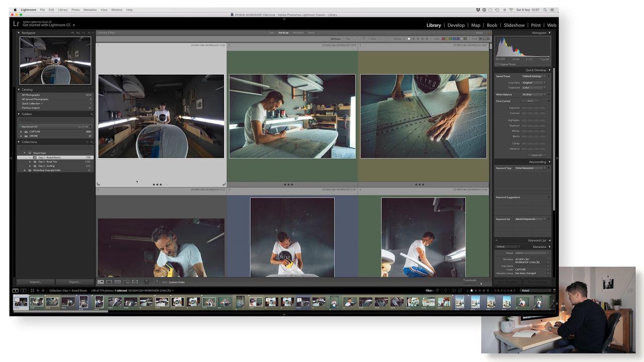This screenshot has height=362, width=644.
Task: Open Survey view icon in toolbar
Action: 126,282
